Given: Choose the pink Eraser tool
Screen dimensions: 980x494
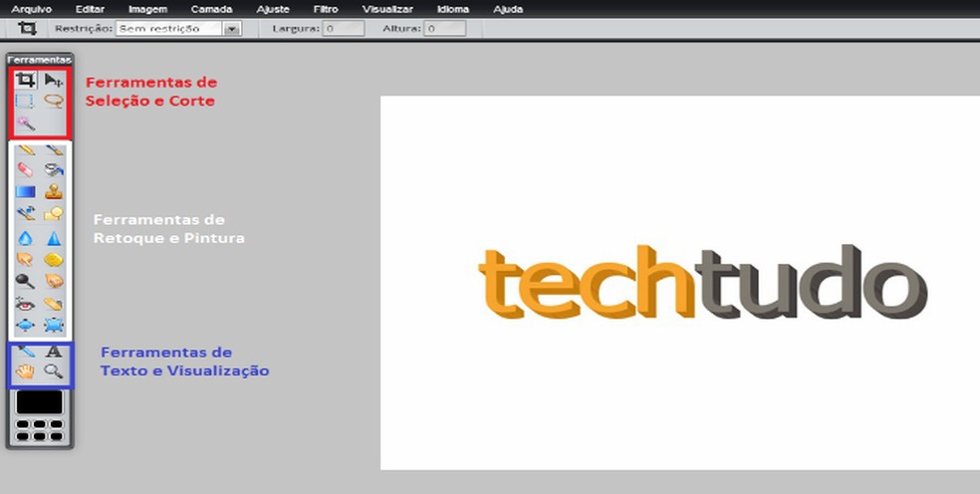Looking at the screenshot, I should [x=25, y=169].
